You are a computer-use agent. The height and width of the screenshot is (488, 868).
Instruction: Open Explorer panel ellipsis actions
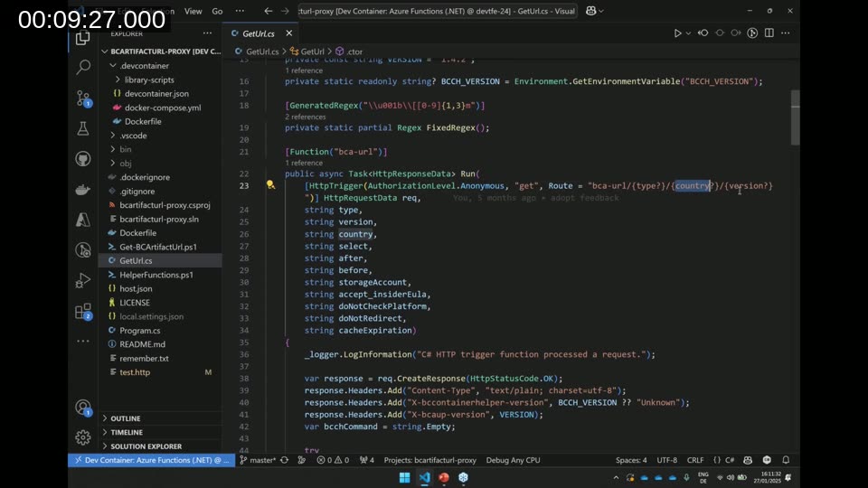(x=207, y=33)
